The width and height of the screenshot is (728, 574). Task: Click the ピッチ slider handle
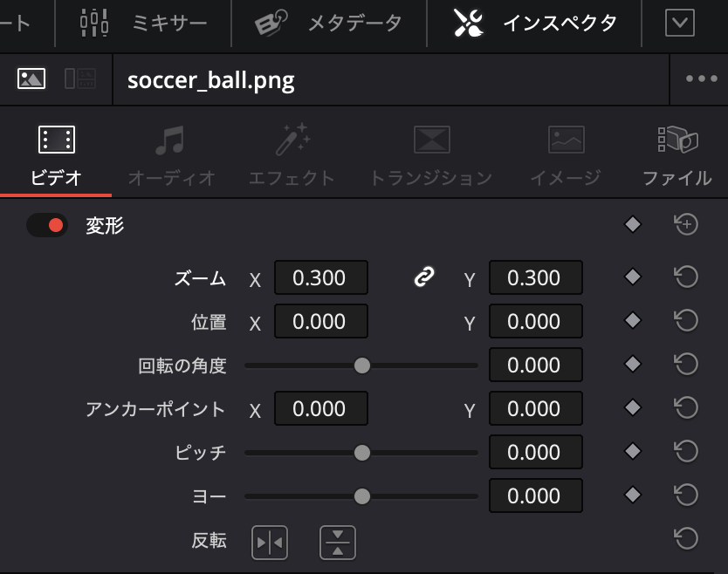(x=362, y=452)
